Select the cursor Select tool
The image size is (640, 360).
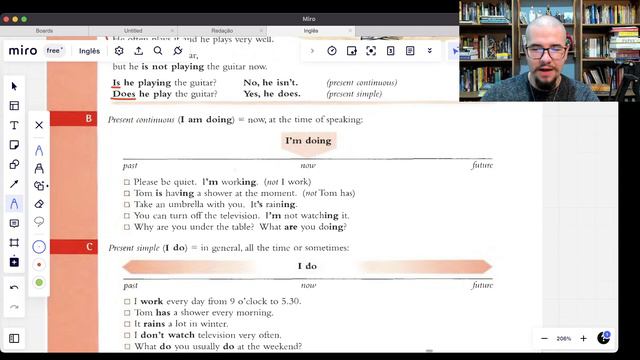(x=14, y=86)
